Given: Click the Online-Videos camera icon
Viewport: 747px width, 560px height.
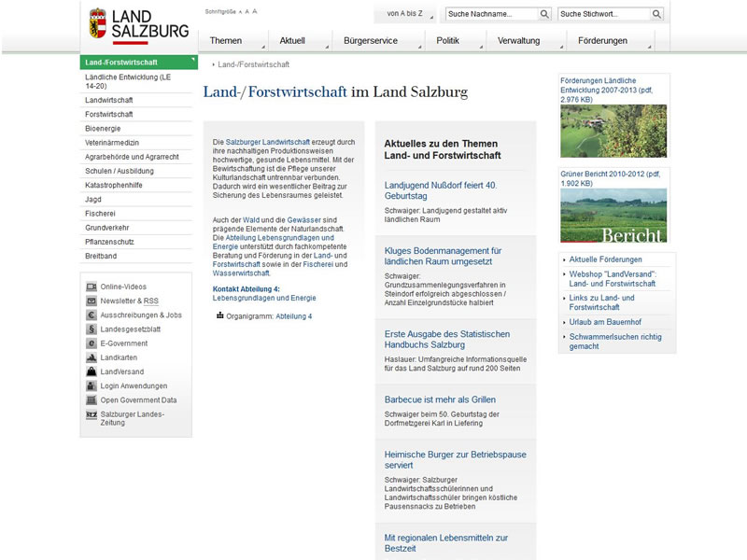Looking at the screenshot, I should click(92, 287).
